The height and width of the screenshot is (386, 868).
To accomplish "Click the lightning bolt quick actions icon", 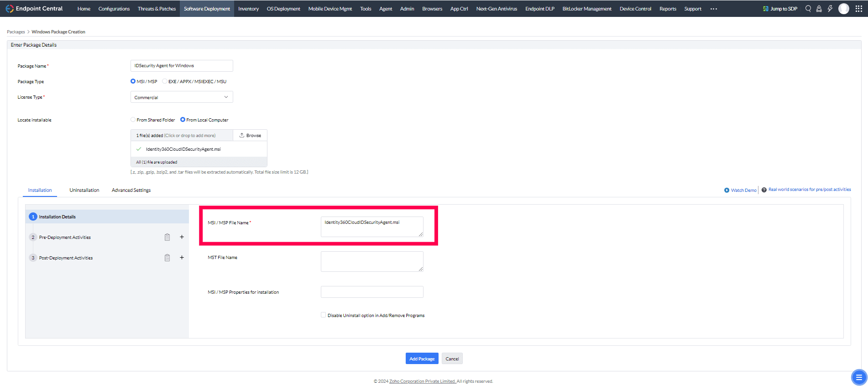I will click(x=830, y=9).
